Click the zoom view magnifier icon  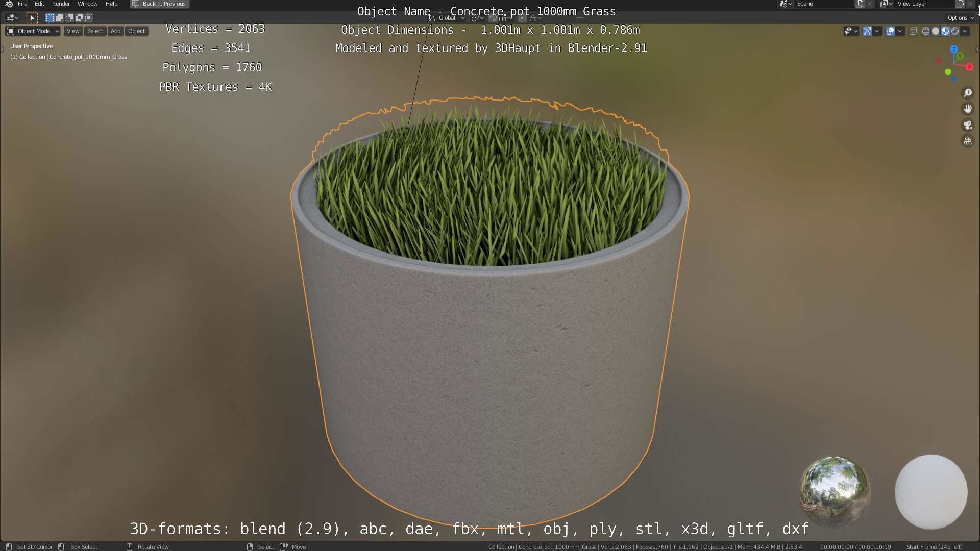pos(967,93)
